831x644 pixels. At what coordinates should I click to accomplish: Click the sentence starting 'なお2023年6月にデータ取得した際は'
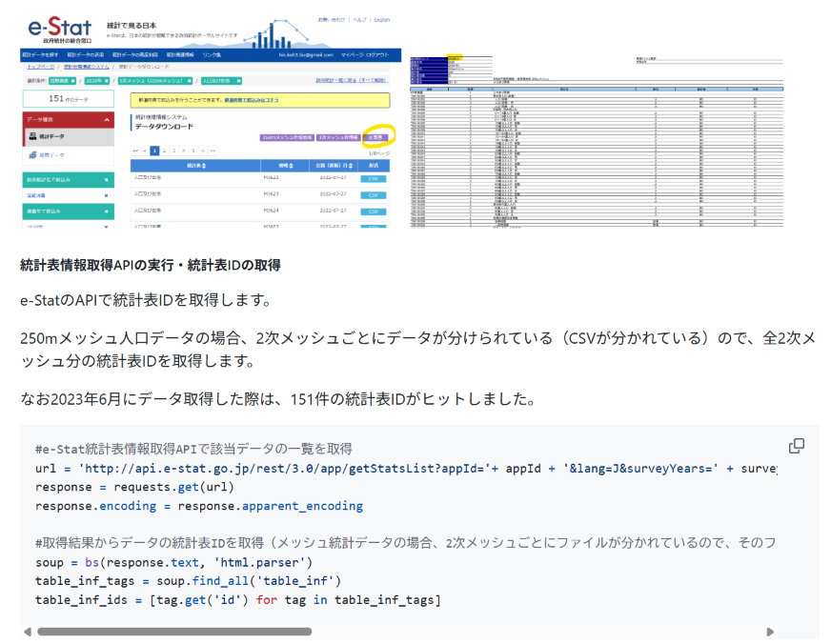coord(277,399)
